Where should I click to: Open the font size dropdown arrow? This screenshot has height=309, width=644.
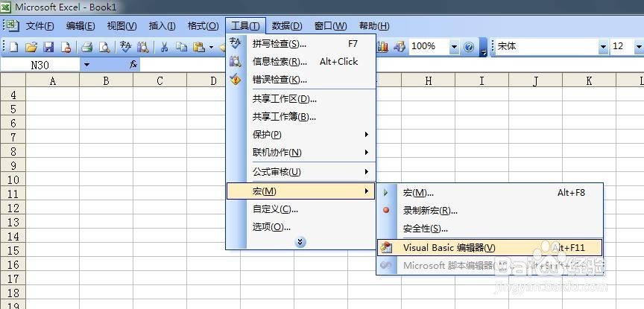tap(639, 47)
